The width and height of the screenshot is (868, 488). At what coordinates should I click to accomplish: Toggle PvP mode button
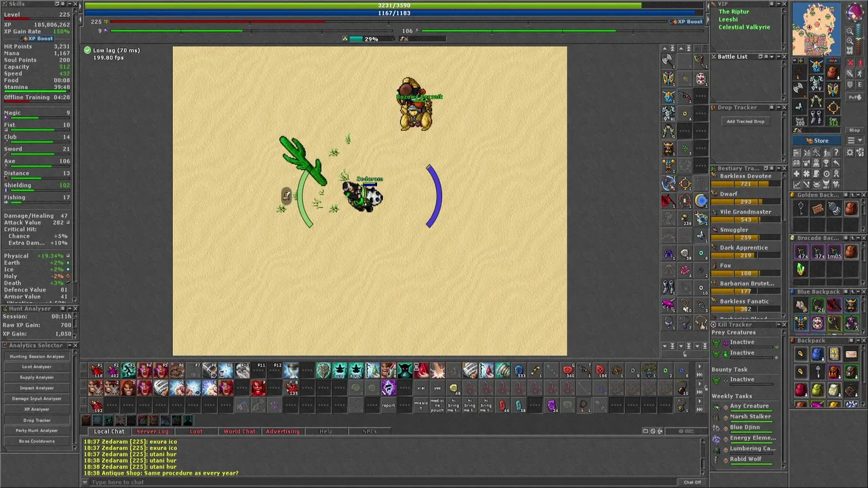[x=854, y=98]
